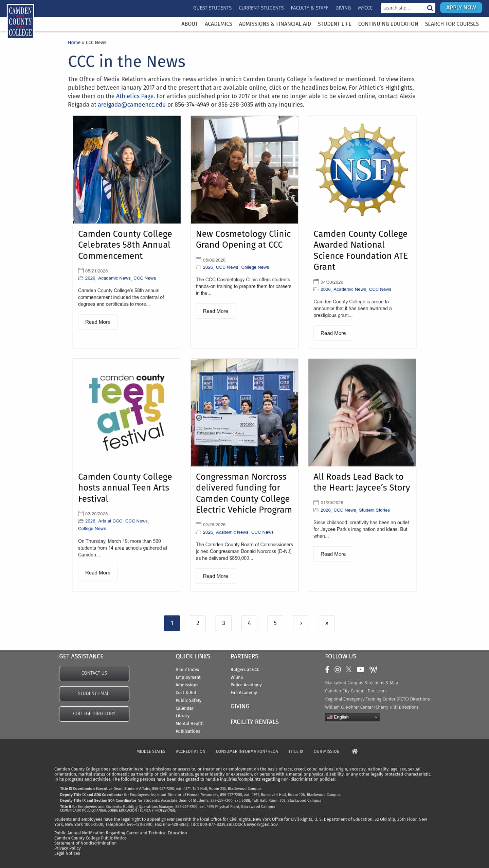The height and width of the screenshot is (868, 489).
Task: Read More on the Norcross funding article
Action: 215,576
